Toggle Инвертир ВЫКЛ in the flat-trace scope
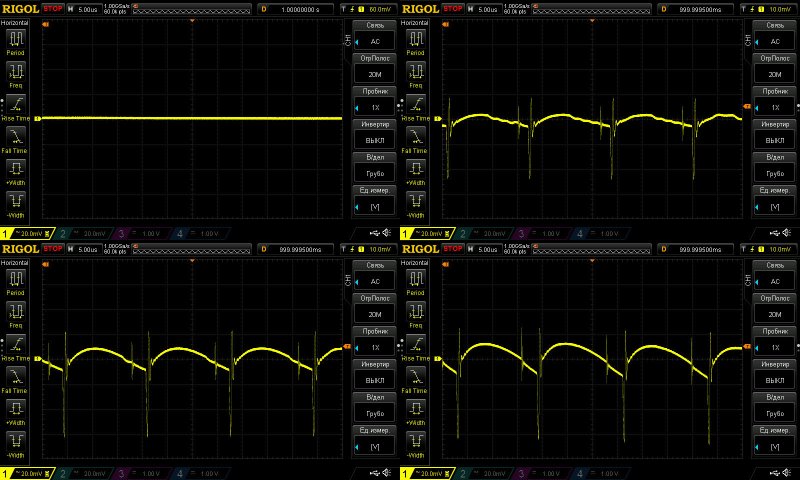The width and height of the screenshot is (800, 480). [x=374, y=133]
